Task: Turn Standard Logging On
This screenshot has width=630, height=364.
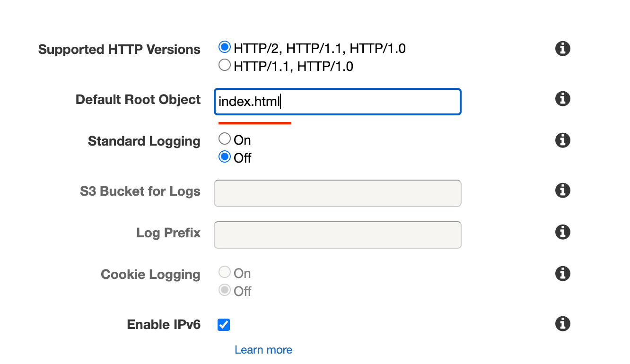Action: click(x=225, y=138)
